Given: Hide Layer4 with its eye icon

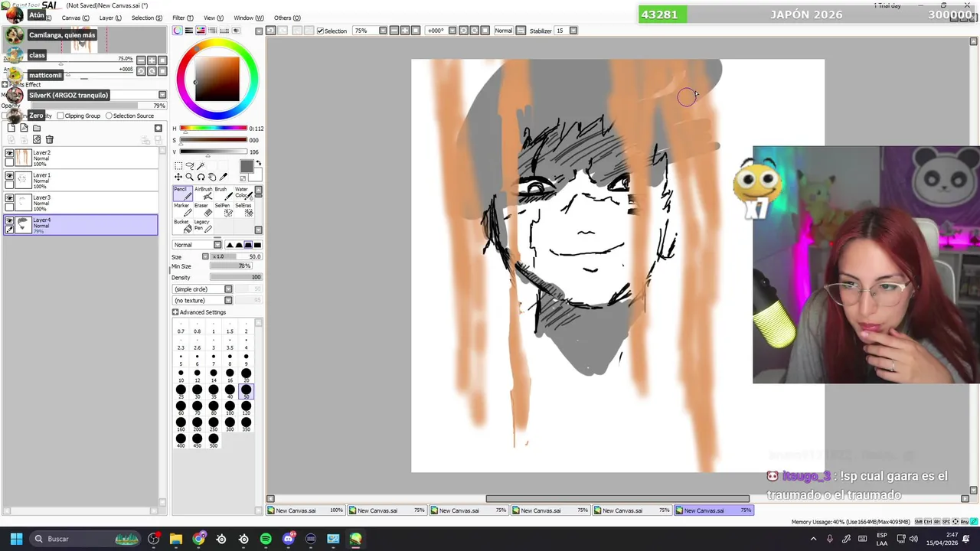Looking at the screenshot, I should (x=9, y=220).
